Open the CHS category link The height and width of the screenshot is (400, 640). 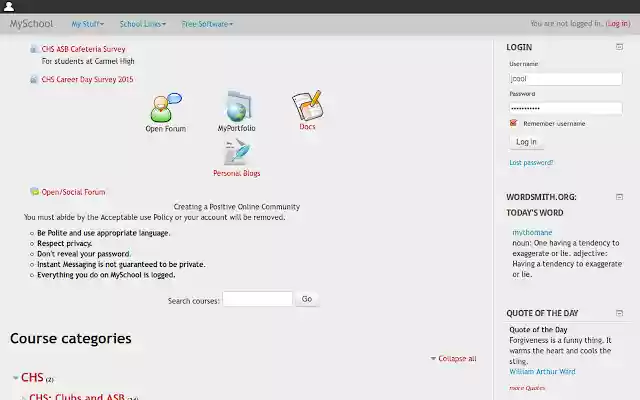coord(32,377)
